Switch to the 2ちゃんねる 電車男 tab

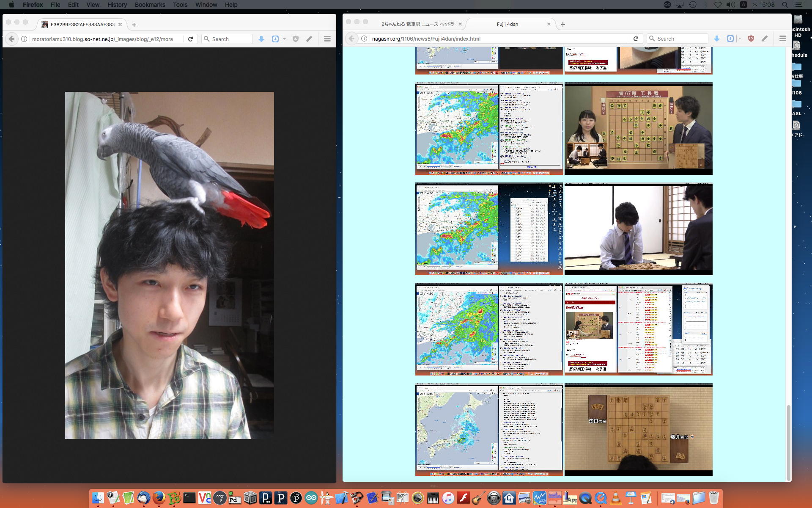click(x=417, y=24)
